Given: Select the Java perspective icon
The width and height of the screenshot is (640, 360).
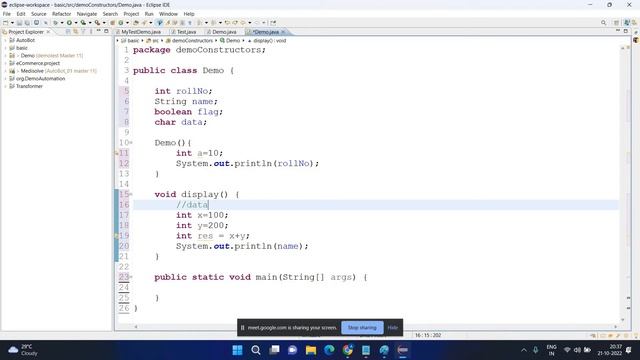Looking at the screenshot, I should [x=627, y=23].
